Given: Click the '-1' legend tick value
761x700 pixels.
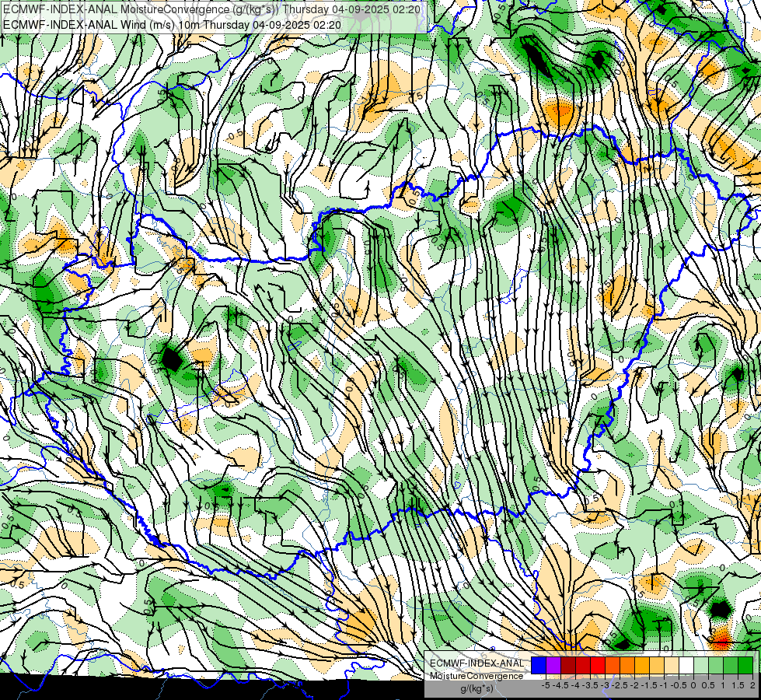Looking at the screenshot, I should (664, 685).
